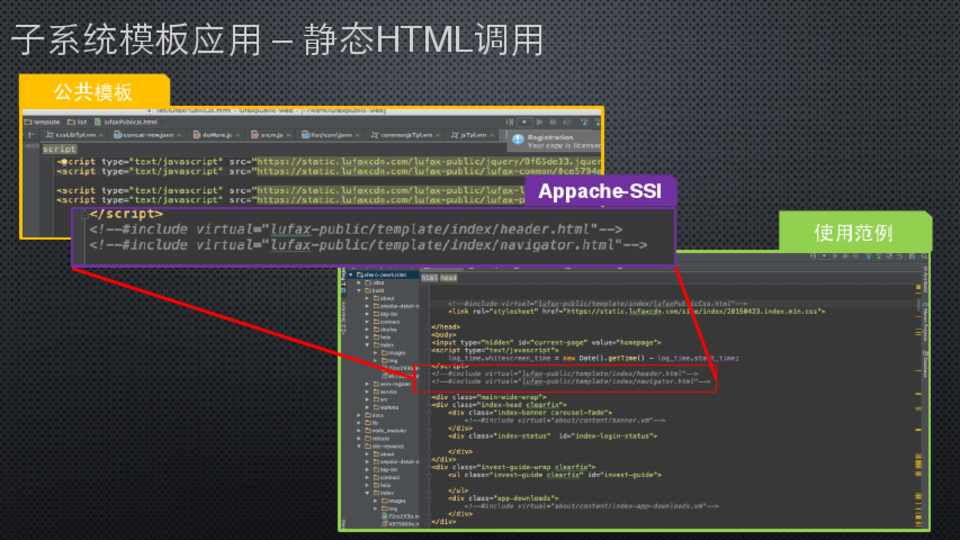Click the Registration notification info icon

[517, 140]
